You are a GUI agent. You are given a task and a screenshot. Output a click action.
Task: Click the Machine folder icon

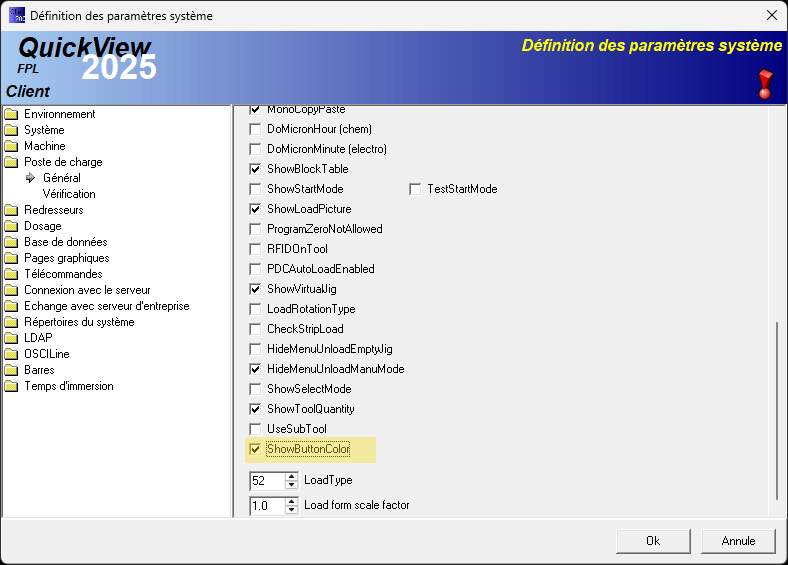tap(11, 146)
